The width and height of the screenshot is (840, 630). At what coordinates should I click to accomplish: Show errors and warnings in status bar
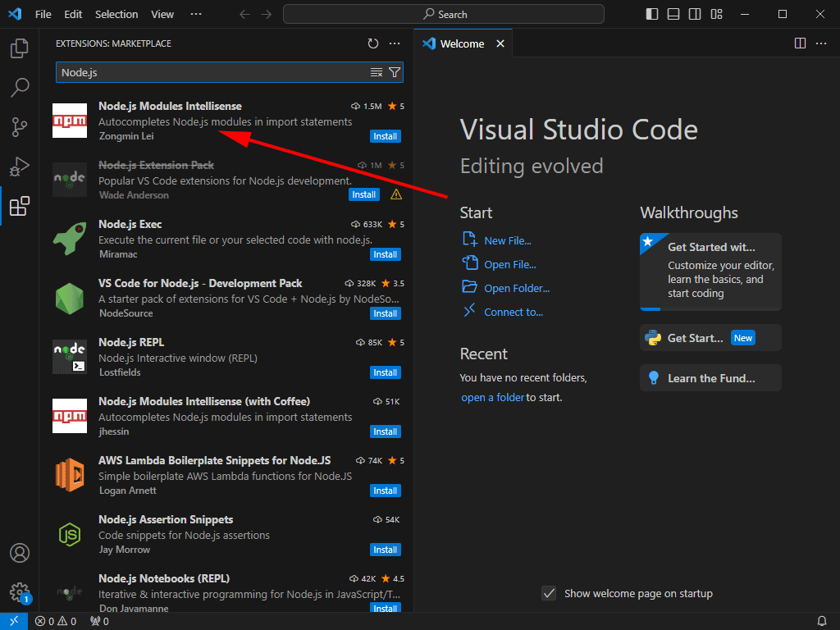56,621
